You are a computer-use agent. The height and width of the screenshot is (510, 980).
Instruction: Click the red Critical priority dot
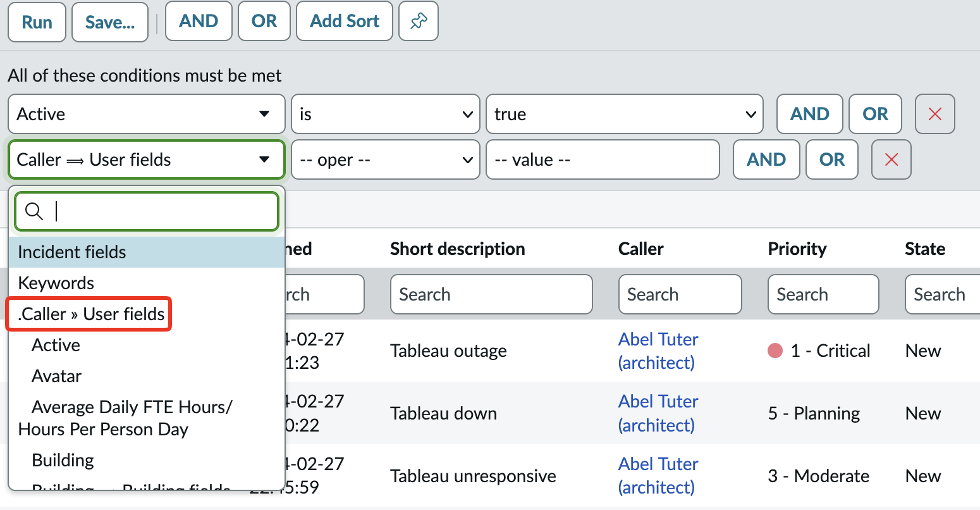pos(775,351)
